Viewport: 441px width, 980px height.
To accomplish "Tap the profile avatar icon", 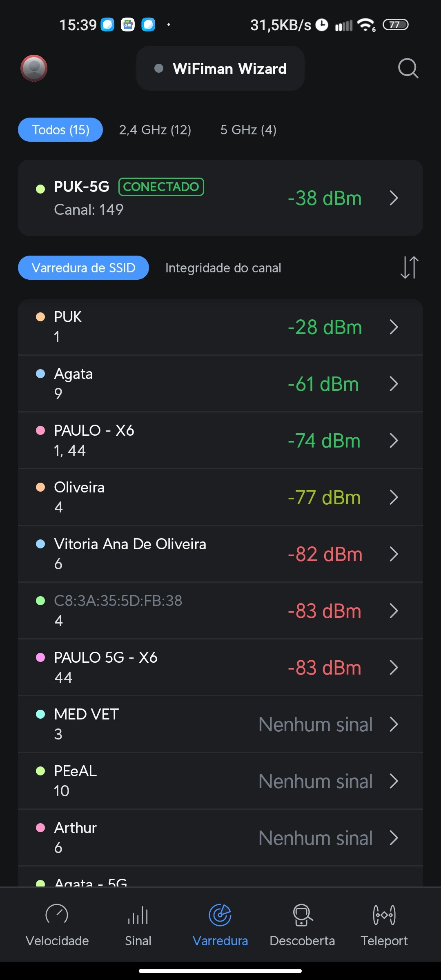I will coord(34,68).
